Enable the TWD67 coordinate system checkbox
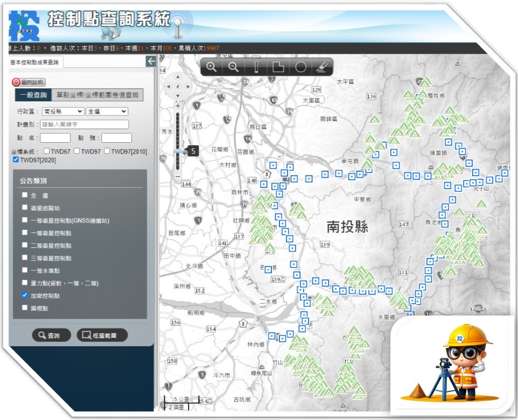Viewport: 518px width, 420px height. (x=47, y=151)
